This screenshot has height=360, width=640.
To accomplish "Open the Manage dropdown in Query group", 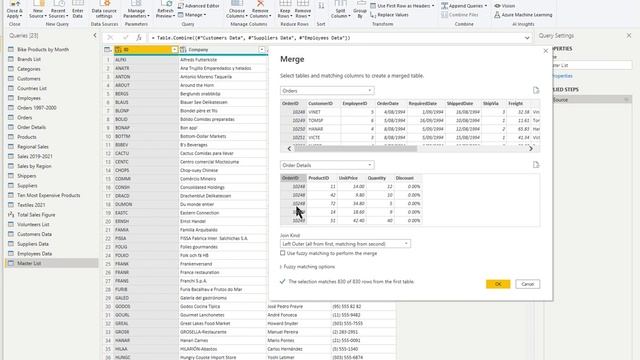I will (192, 15).
